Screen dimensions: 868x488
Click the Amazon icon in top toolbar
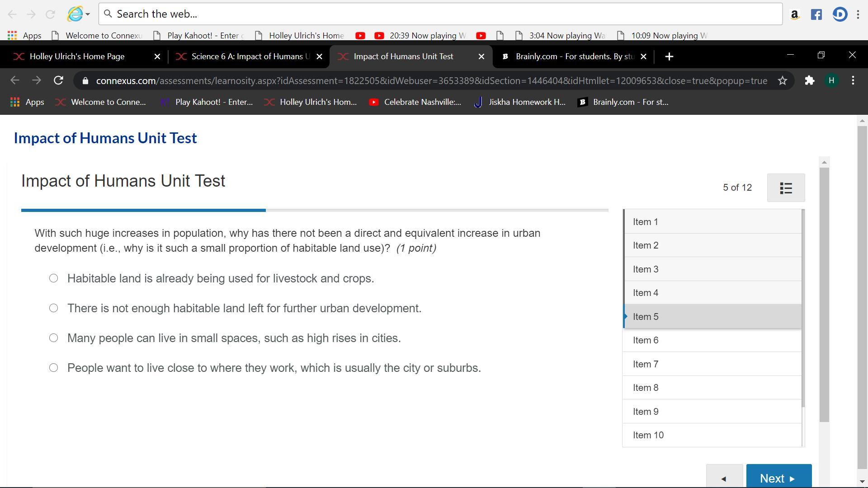pos(794,14)
